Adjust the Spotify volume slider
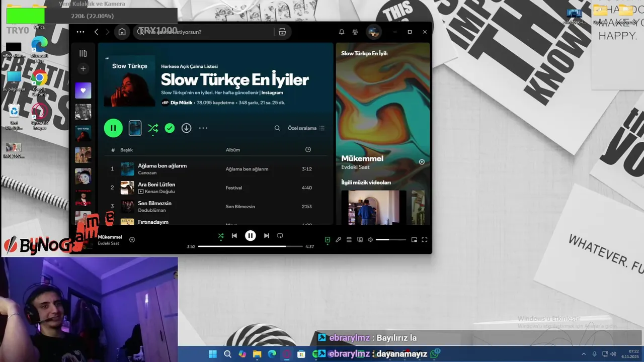Screen dimensions: 644x362 click(391, 240)
